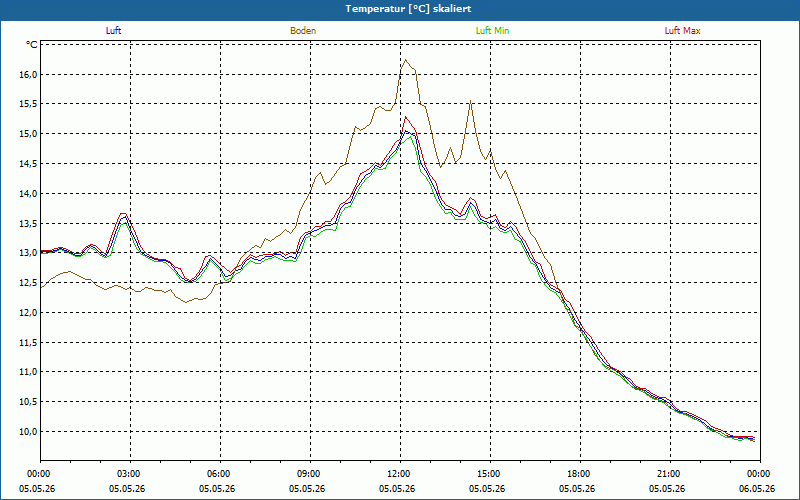Click the brown Boden legend label
800x500 pixels.
pos(303,31)
